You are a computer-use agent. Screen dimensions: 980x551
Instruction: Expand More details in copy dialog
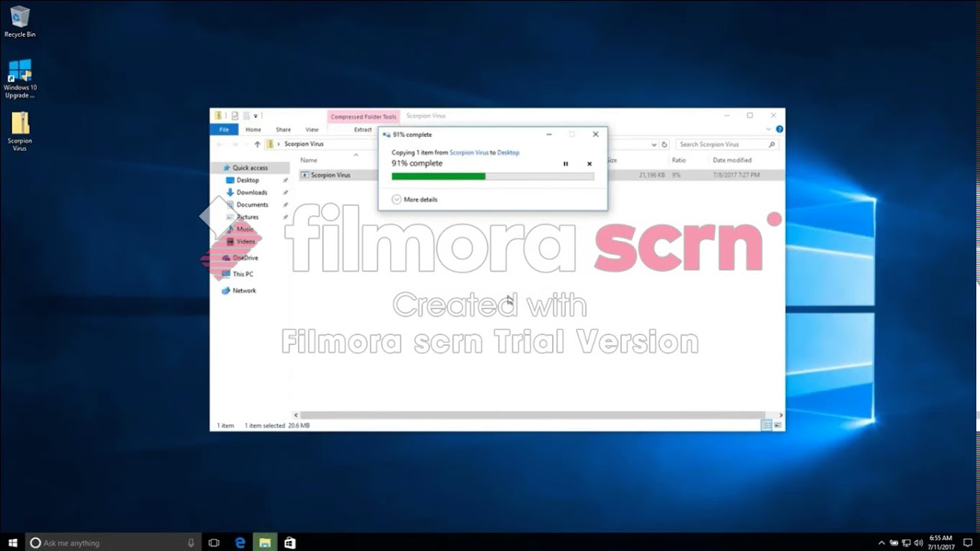(414, 199)
